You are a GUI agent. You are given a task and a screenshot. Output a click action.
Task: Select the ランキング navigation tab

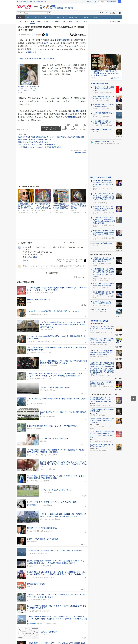[x=86, y=17]
